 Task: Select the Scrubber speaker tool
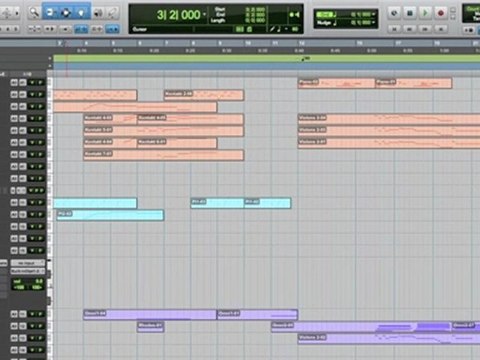(98, 13)
